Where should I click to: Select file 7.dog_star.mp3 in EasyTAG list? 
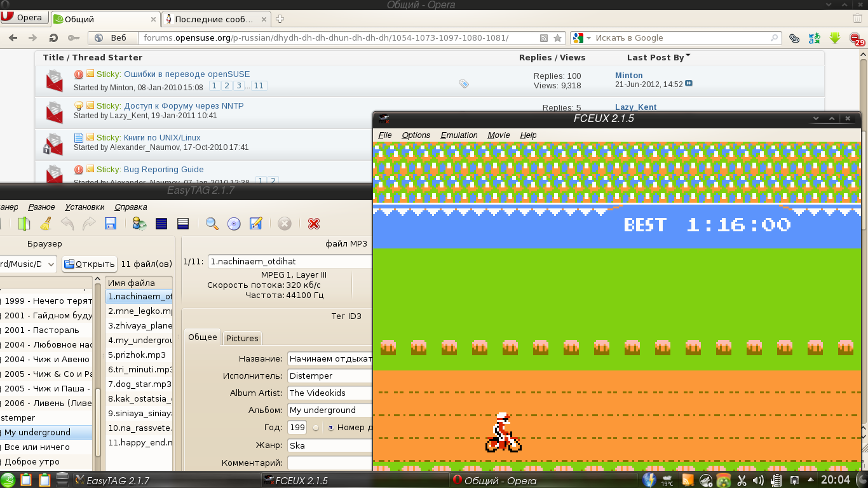pyautogui.click(x=139, y=384)
